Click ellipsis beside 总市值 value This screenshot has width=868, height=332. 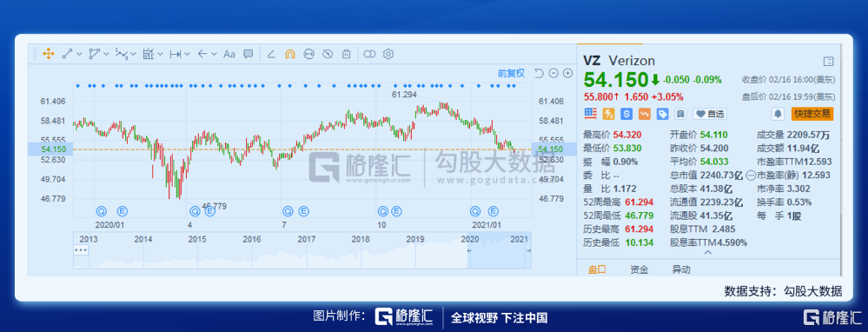[750, 175]
